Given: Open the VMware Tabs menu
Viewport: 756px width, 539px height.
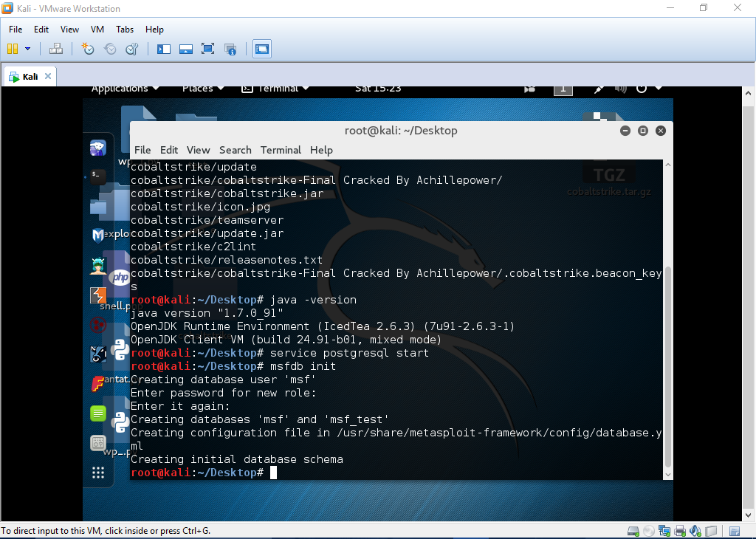Looking at the screenshot, I should click(x=124, y=30).
